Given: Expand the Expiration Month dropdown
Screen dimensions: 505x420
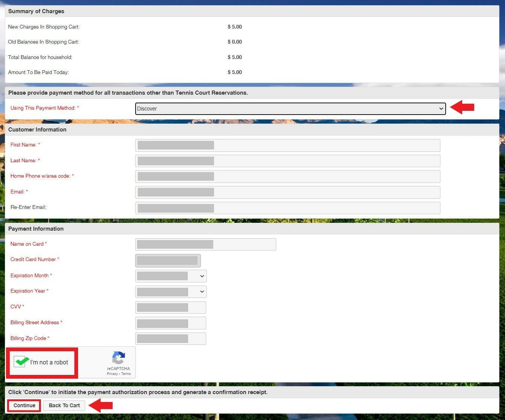Looking at the screenshot, I should (171, 276).
